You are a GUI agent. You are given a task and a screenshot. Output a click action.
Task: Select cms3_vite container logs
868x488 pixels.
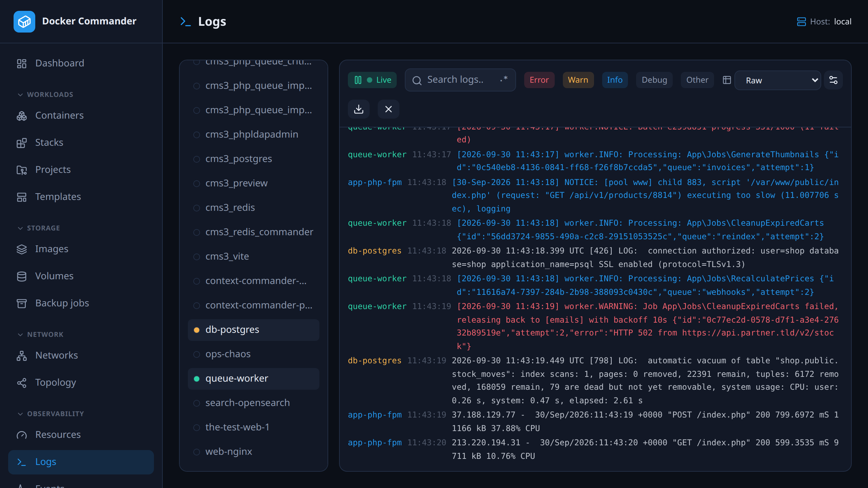point(254,257)
